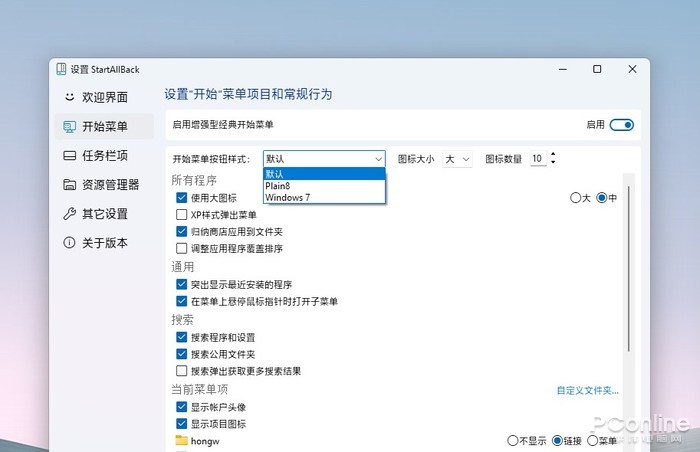700x452 pixels.
Task: Toggle 在菜单上悬停鼠标指针时打开子菜单 checkbox
Action: click(181, 301)
